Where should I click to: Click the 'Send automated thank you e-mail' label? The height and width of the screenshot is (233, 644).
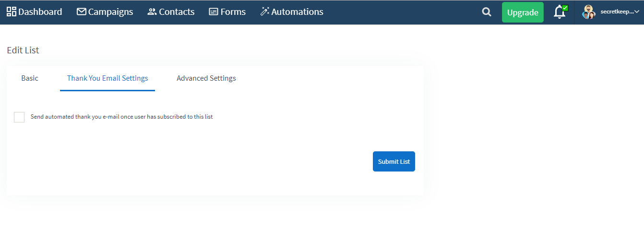121,117
